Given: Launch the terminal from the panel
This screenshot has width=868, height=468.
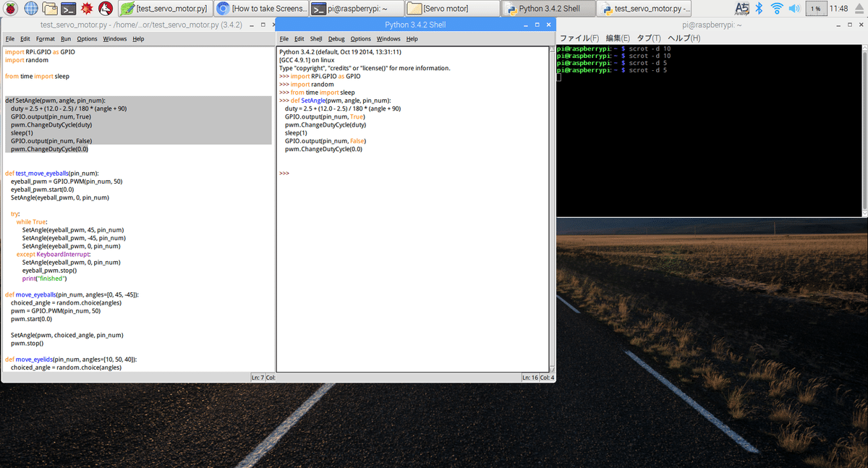Looking at the screenshot, I should [x=69, y=9].
